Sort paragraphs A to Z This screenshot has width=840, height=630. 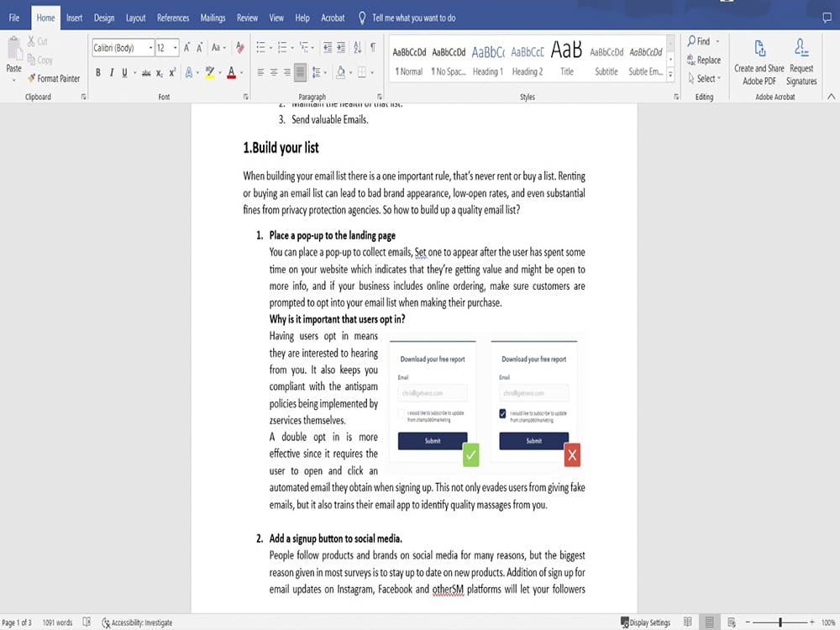pyautogui.click(x=357, y=48)
